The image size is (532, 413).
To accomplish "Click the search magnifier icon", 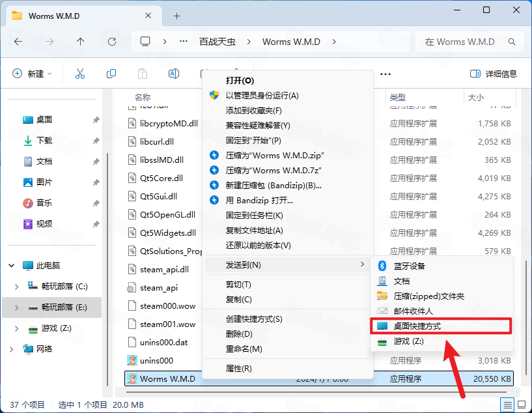I will point(512,42).
